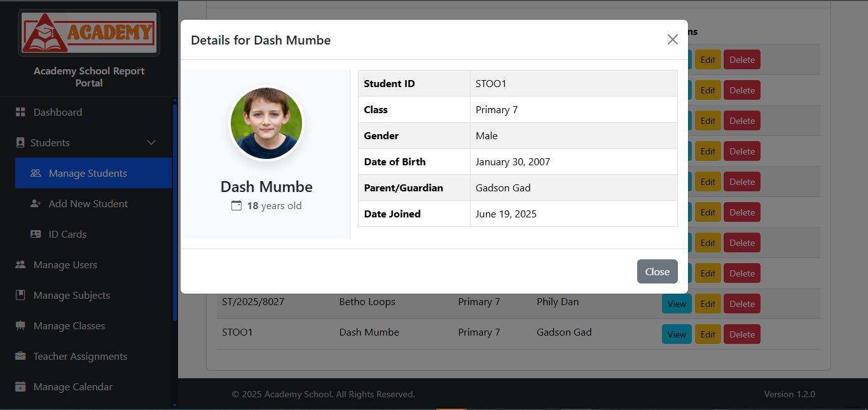The width and height of the screenshot is (868, 410).
Task: Go to the Add New Student page
Action: pos(88,204)
